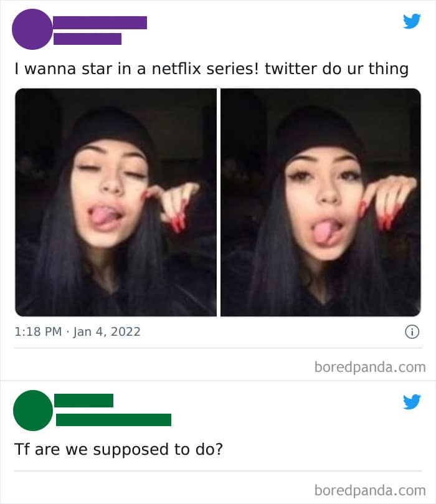Open the info icon beside the tweet date
The width and height of the screenshot is (436, 504).
pyautogui.click(x=412, y=331)
